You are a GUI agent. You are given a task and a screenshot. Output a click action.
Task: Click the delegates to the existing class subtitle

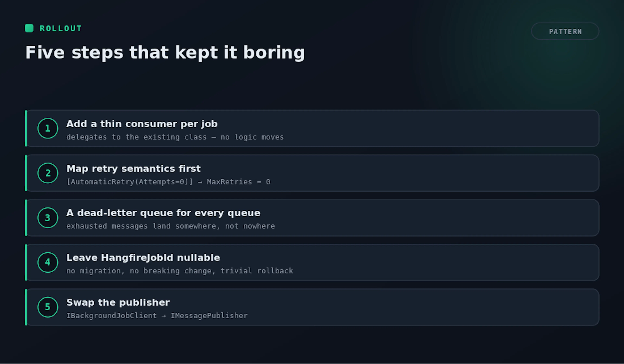tap(175, 137)
